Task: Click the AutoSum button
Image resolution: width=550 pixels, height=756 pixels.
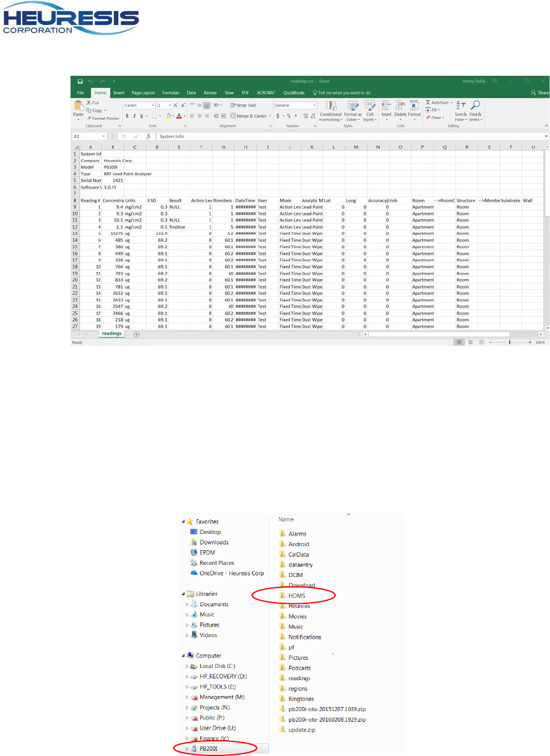Action: click(439, 103)
